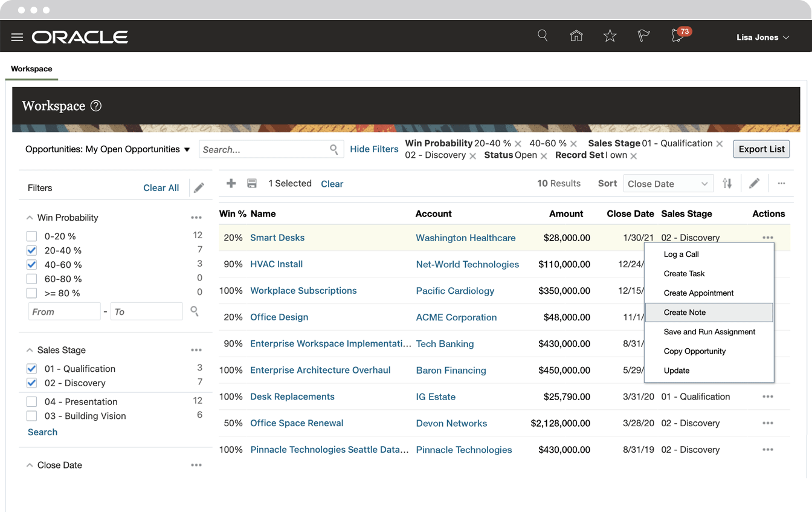This screenshot has width=812, height=512.
Task: Open actions ellipsis for Office Space Renewal row
Action: point(768,423)
